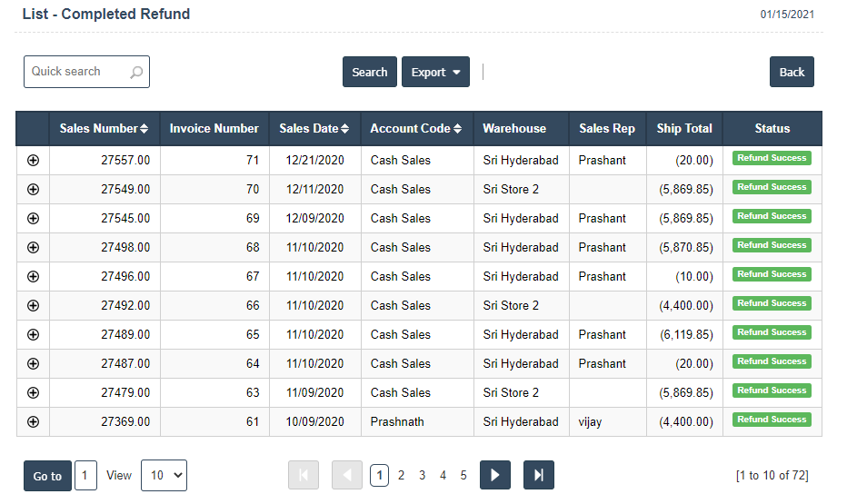Select page 2 in pagination
Image resolution: width=847 pixels, height=504 pixels.
[x=401, y=475]
